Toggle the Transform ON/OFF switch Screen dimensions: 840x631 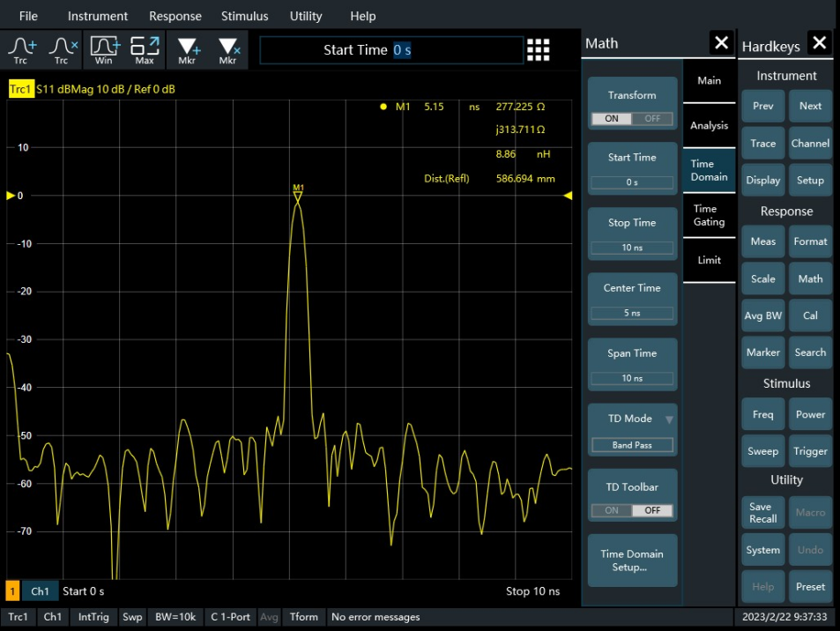[632, 119]
